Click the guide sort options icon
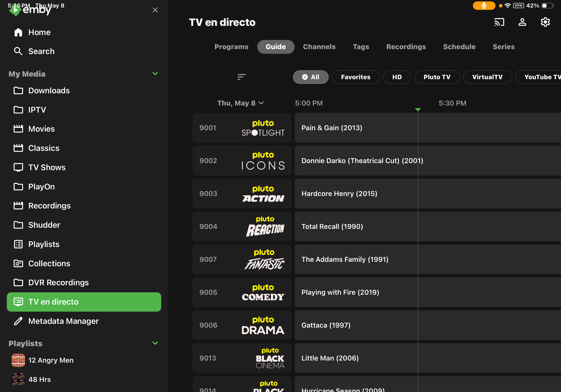 point(242,77)
